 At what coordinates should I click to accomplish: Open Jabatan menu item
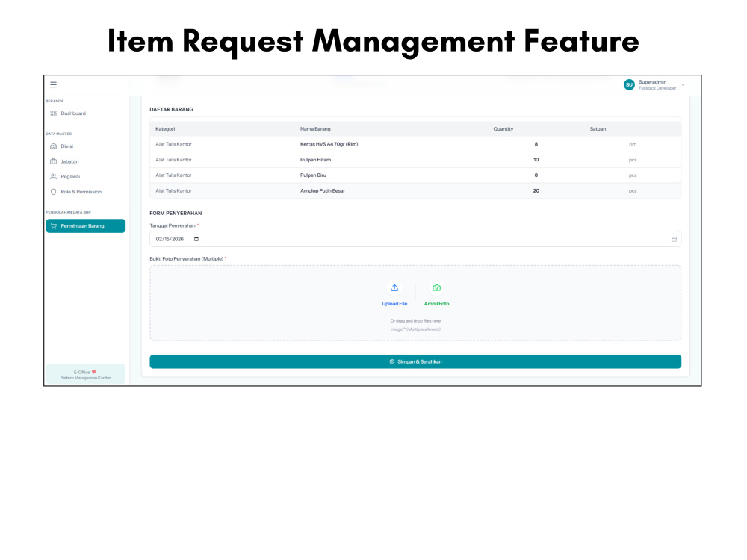click(86, 161)
